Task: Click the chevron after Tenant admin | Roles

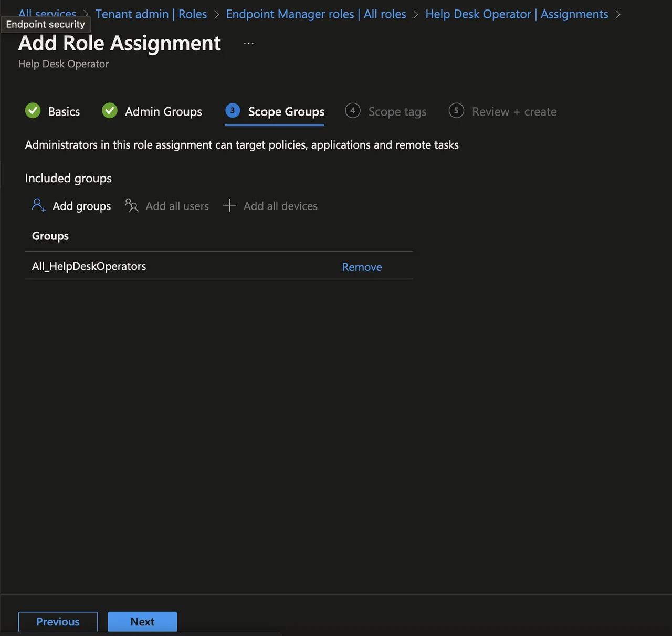Action: [x=217, y=15]
